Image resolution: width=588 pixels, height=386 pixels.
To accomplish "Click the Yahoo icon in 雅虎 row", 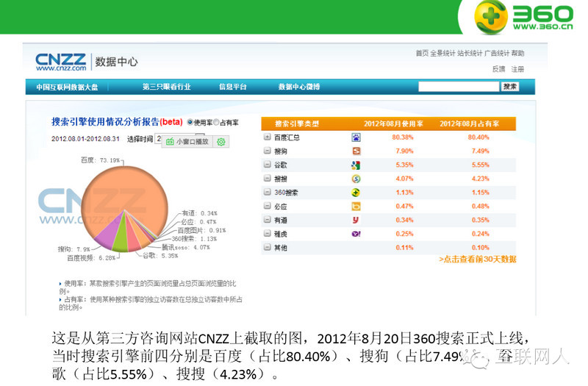I will coord(356,234).
